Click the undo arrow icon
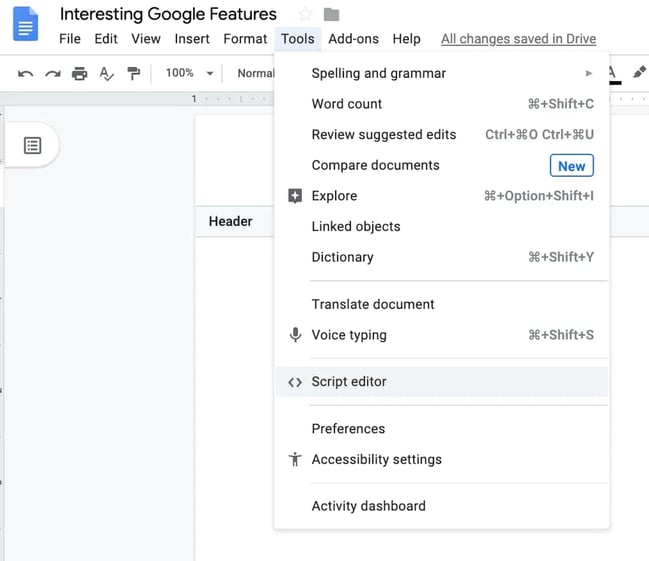The image size is (649, 561). [26, 73]
